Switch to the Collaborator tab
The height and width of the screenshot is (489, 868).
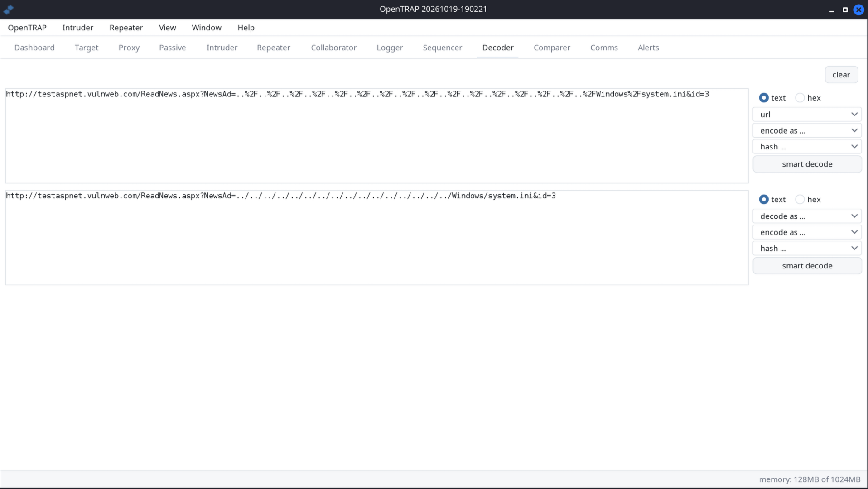pyautogui.click(x=334, y=48)
